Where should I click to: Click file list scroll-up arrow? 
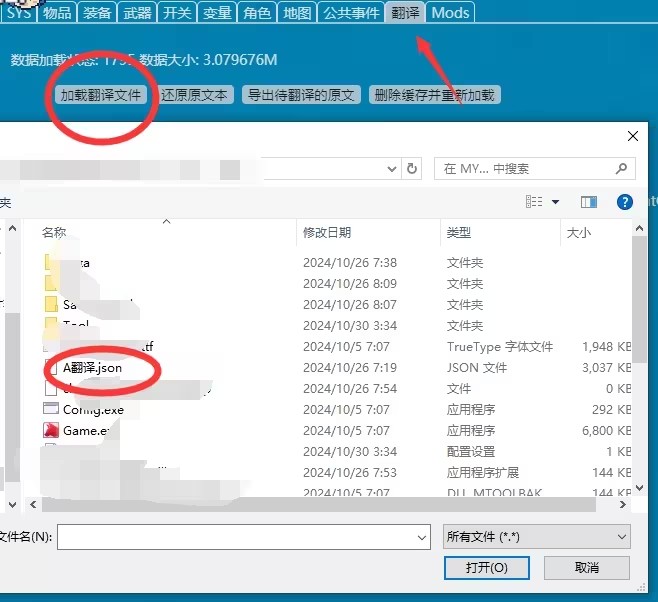639,228
